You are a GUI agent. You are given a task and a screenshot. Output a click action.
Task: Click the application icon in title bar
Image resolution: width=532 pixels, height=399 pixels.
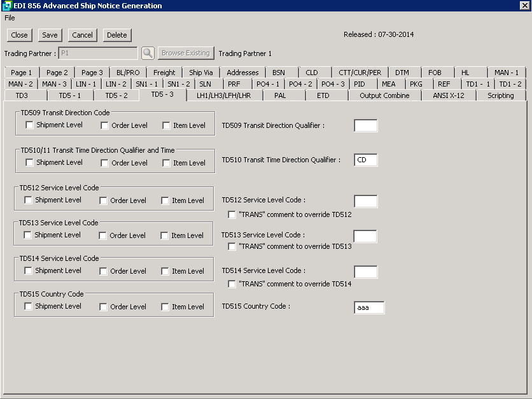click(7, 6)
